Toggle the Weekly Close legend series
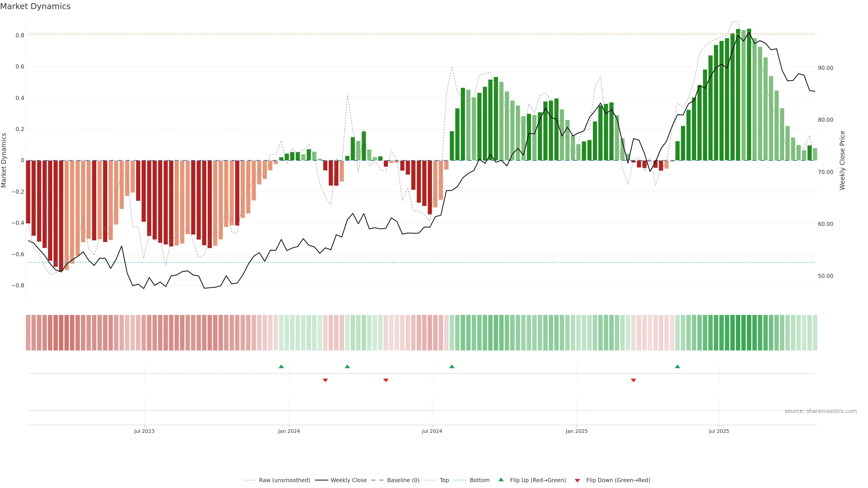Image resolution: width=868 pixels, height=488 pixels. coord(348,480)
